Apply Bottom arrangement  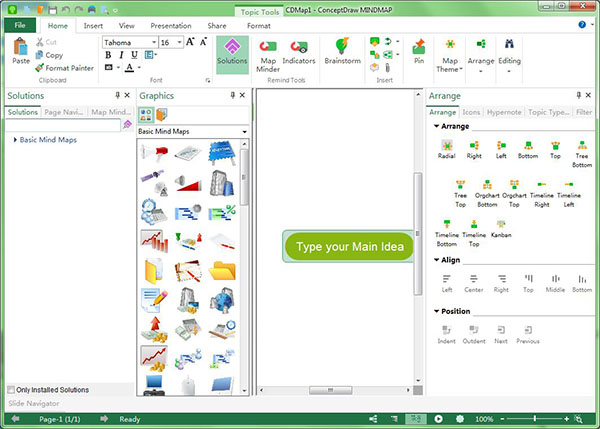(x=528, y=149)
